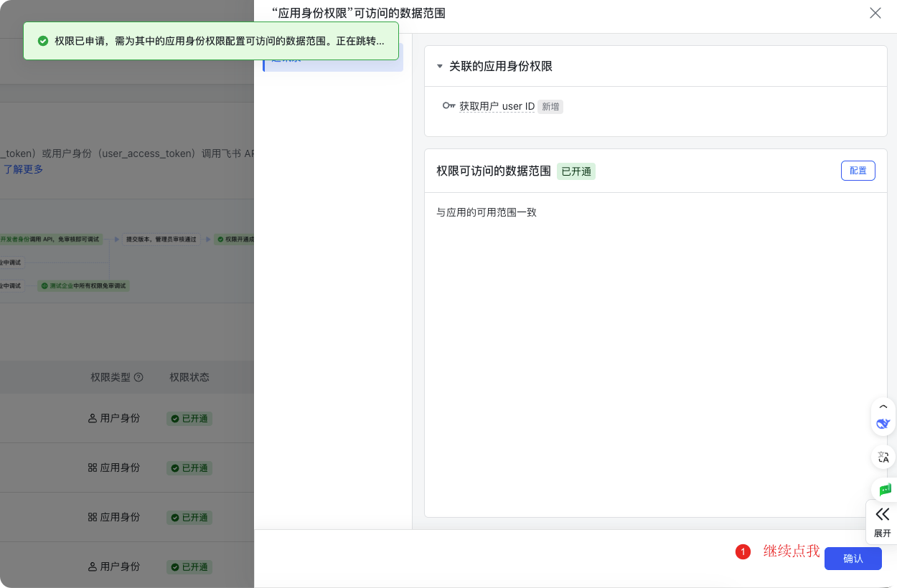Click the person icon in the first 用户身份 row

tap(92, 418)
